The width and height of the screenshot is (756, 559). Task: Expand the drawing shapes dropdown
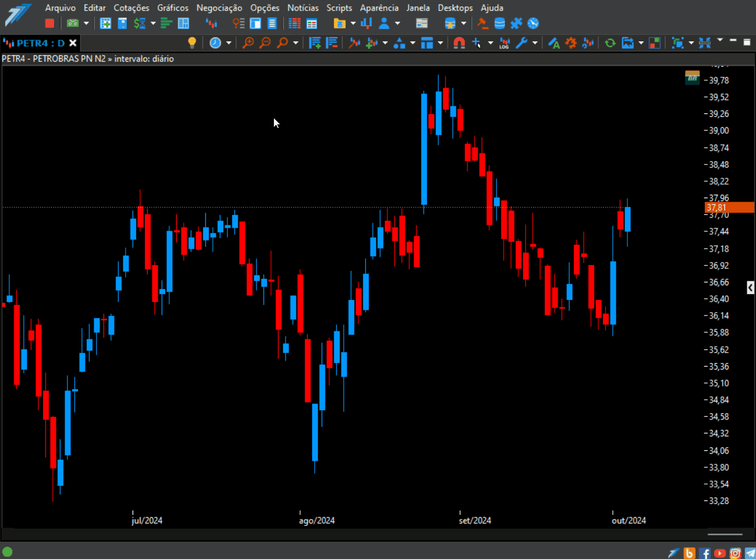tap(413, 43)
